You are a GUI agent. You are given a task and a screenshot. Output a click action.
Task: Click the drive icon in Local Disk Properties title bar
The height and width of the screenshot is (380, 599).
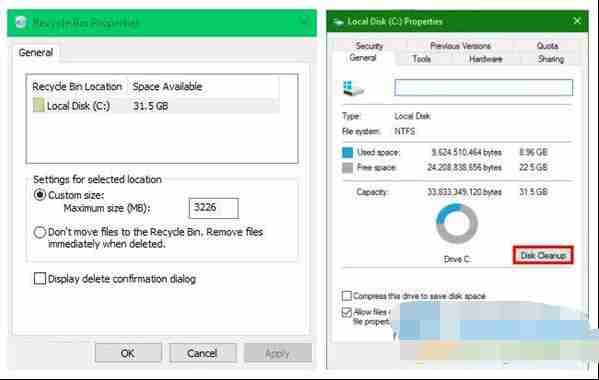(338, 22)
